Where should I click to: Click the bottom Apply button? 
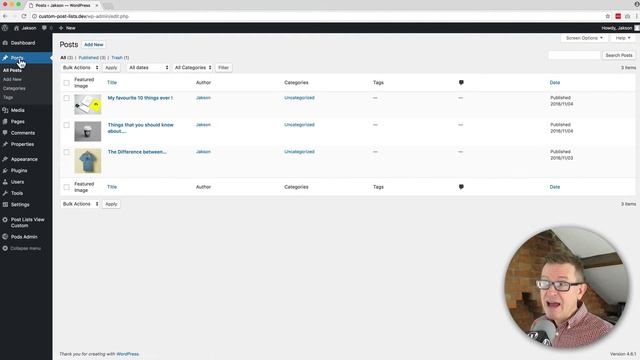click(111, 204)
